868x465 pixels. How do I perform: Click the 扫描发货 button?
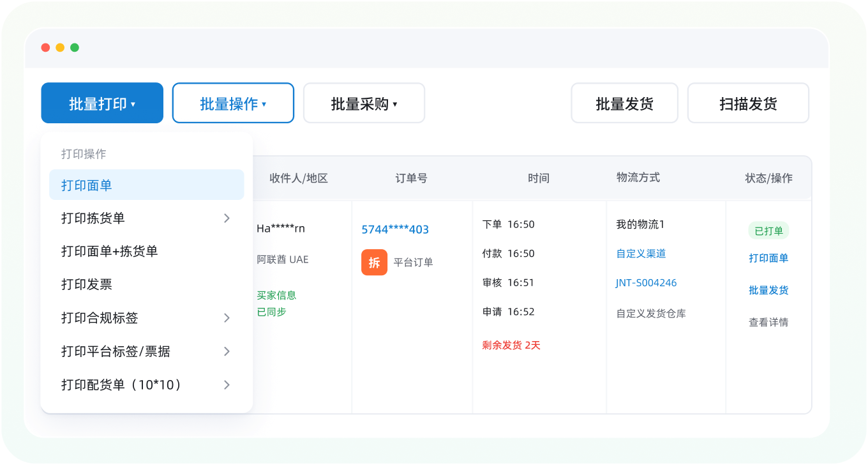tap(748, 103)
